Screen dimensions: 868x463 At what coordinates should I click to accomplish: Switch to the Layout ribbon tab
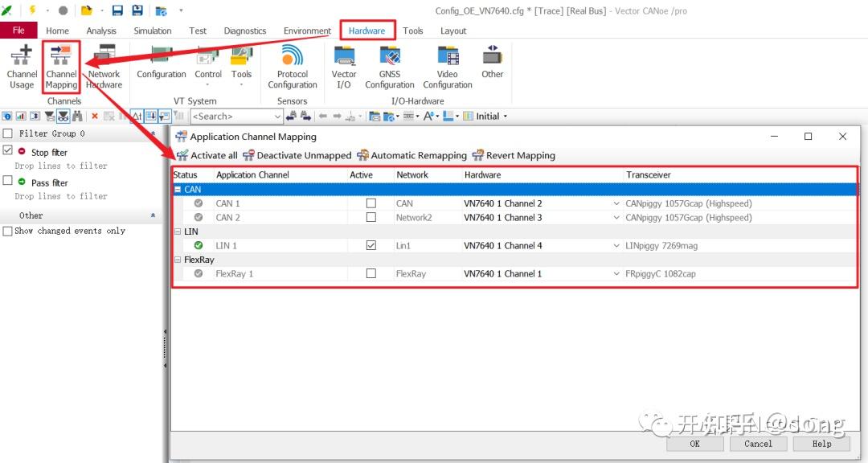[x=453, y=31]
